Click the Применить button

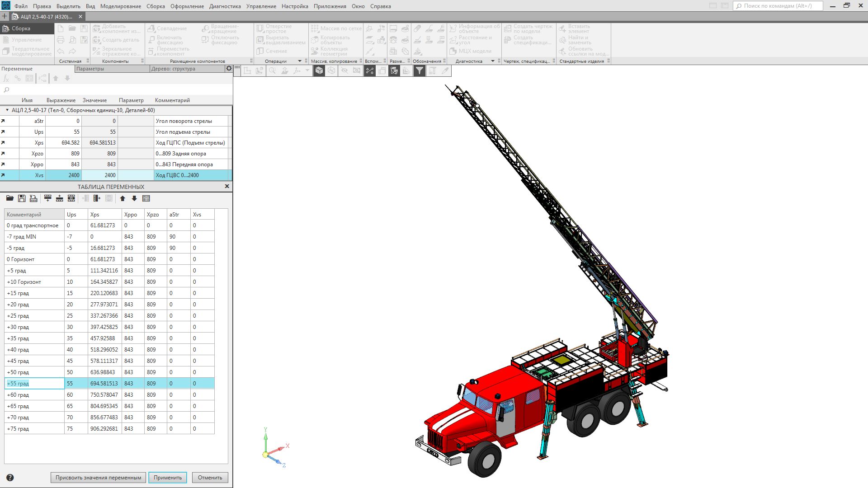168,478
